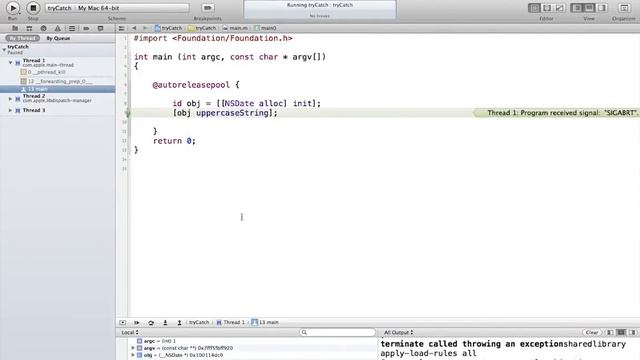Click tryCatch project in the jump bar

[x=169, y=28]
